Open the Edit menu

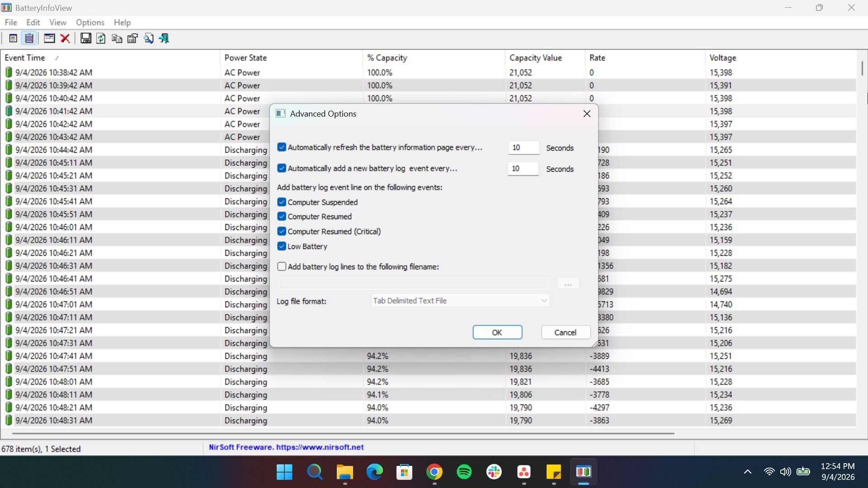click(x=33, y=22)
